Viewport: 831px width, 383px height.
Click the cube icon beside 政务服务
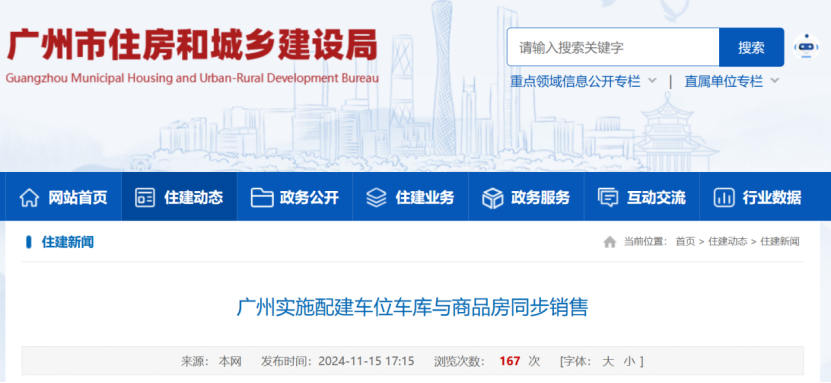click(x=492, y=198)
